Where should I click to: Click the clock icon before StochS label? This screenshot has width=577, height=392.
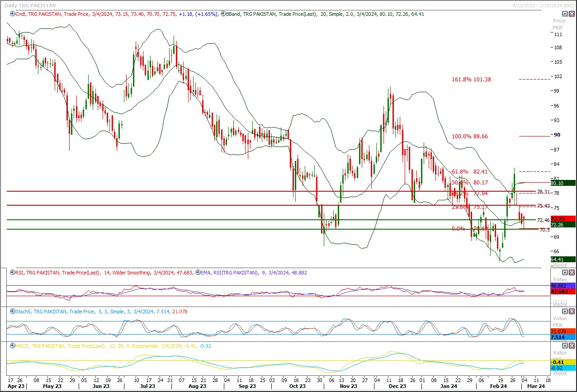tap(12, 312)
